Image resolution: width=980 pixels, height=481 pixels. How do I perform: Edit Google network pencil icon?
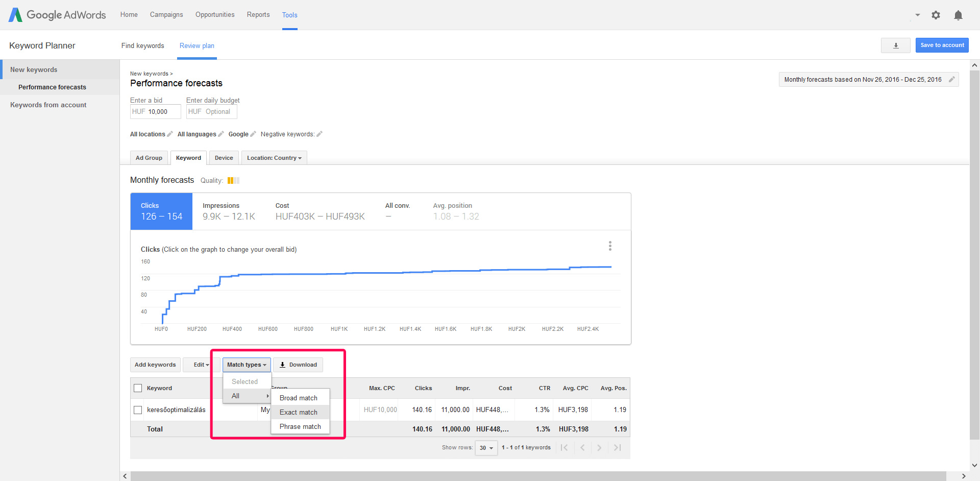coord(253,134)
